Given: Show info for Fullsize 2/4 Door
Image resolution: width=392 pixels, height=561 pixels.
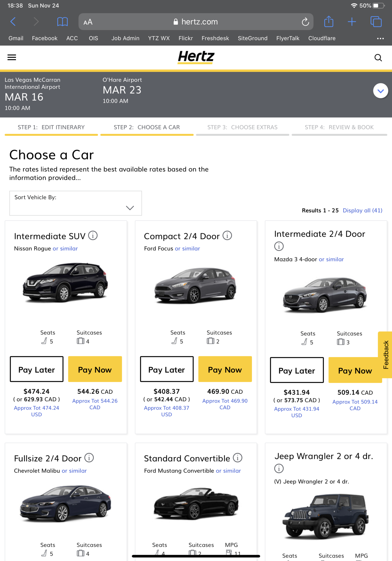Looking at the screenshot, I should (89, 458).
